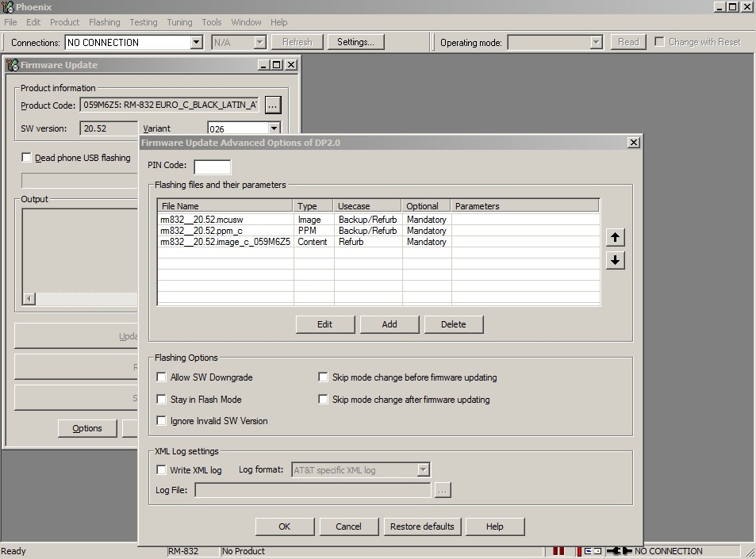Click Refurb usecase cell for Content row
Viewport: 756px width, 559px height.
coord(368,241)
